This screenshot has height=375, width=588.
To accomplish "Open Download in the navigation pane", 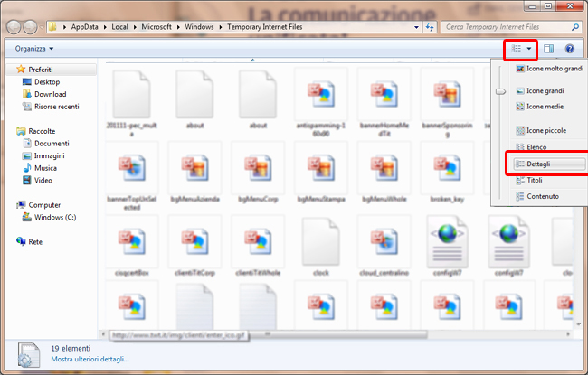I will pyautogui.click(x=51, y=94).
